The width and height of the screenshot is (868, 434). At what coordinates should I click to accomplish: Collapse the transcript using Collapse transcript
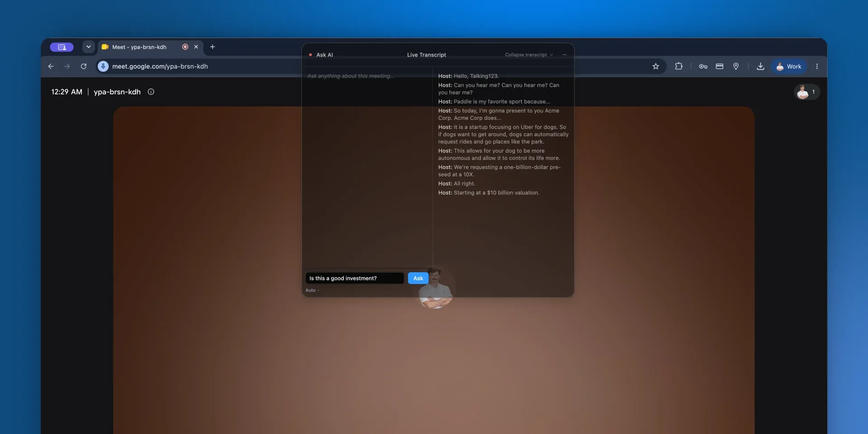(529, 55)
